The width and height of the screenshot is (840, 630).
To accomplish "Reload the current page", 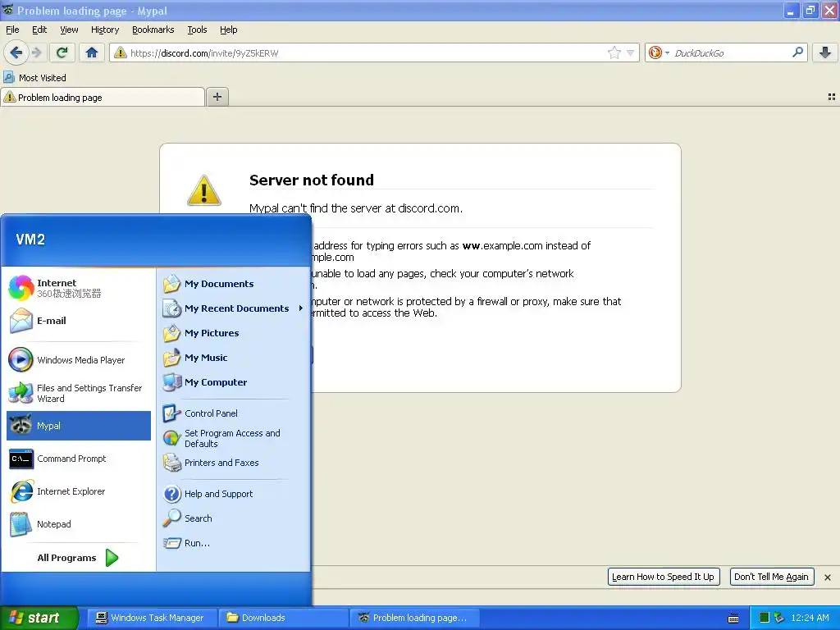I will (62, 52).
